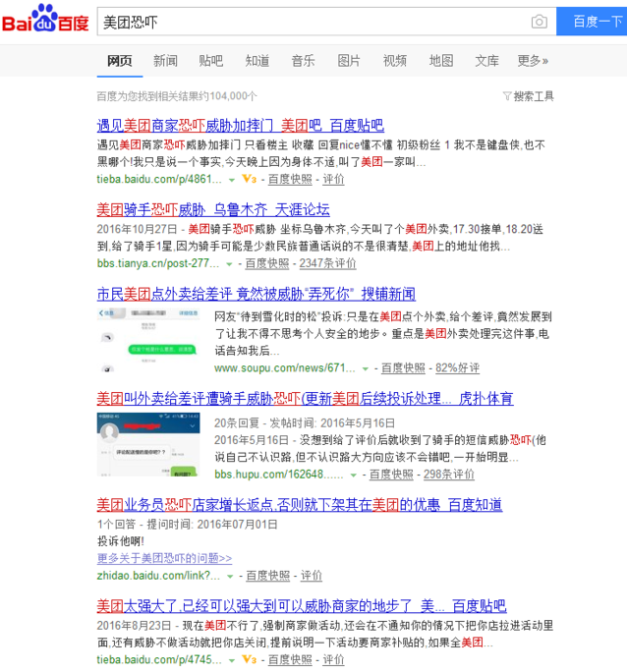Open result 美团业务员恐吓店家增长返点

pyautogui.click(x=300, y=504)
